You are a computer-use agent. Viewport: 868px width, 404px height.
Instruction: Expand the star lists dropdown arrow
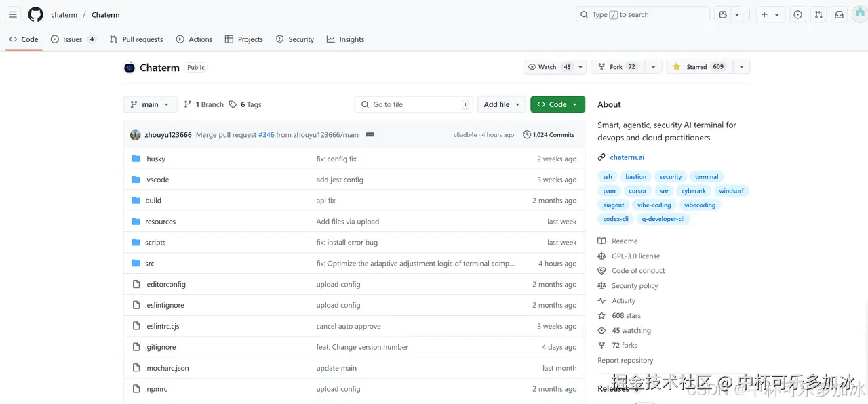tap(741, 67)
